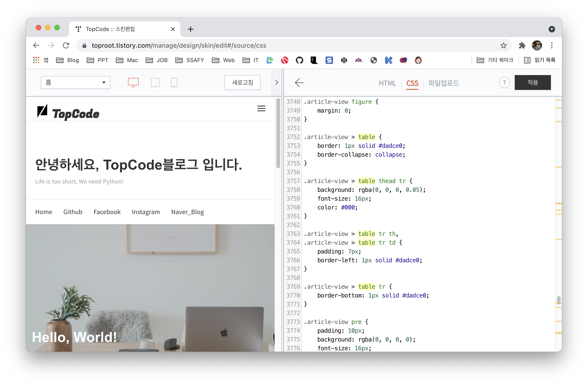This screenshot has width=588, height=386.
Task: Click the browser address bar URL
Action: click(x=179, y=45)
